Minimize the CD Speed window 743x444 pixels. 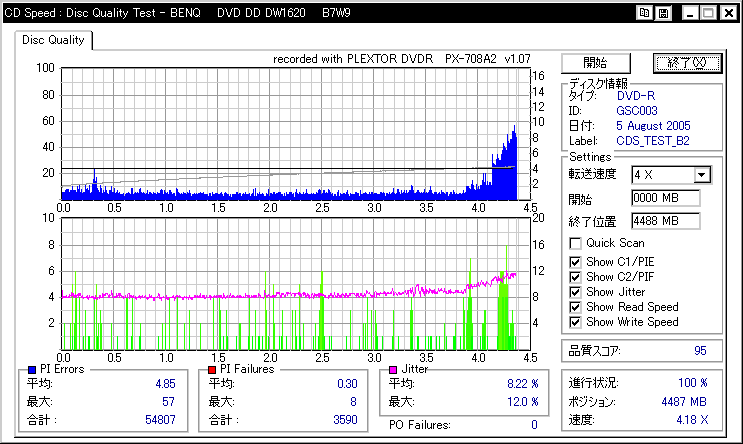pos(690,13)
